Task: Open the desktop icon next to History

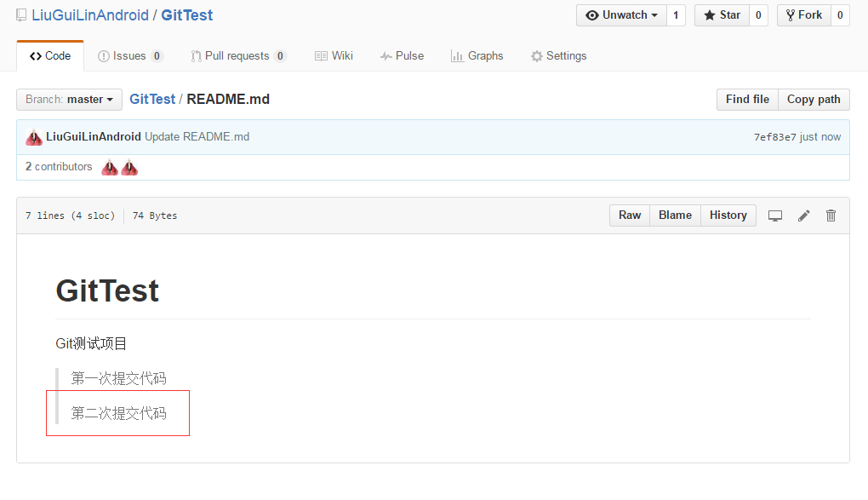Action: click(x=775, y=216)
